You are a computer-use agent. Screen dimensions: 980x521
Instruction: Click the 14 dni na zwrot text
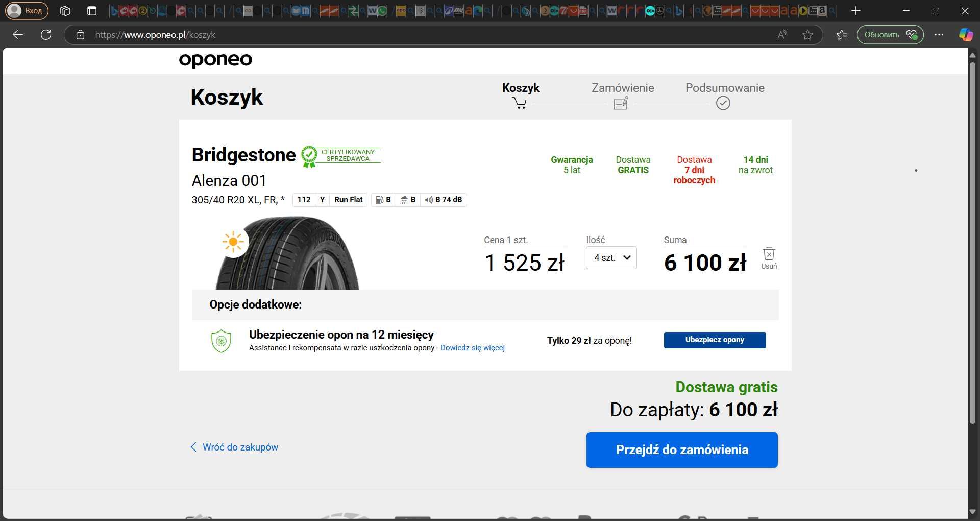click(x=755, y=165)
